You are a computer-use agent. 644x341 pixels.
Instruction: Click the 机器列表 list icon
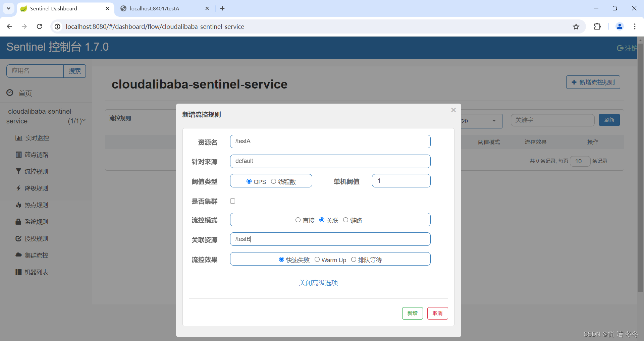click(18, 272)
